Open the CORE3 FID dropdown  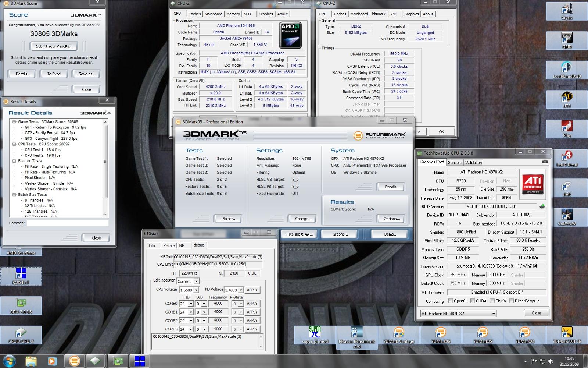pos(186,329)
